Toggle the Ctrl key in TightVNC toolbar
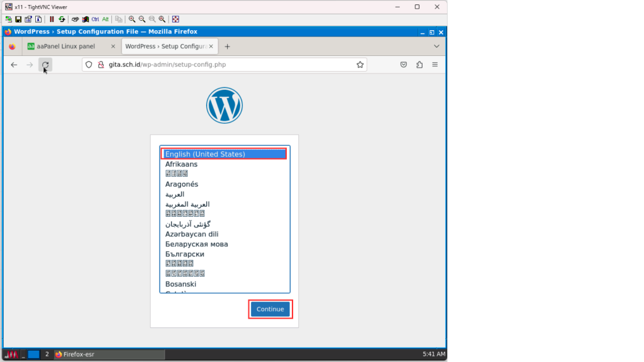This screenshot has width=644, height=362. (x=95, y=19)
